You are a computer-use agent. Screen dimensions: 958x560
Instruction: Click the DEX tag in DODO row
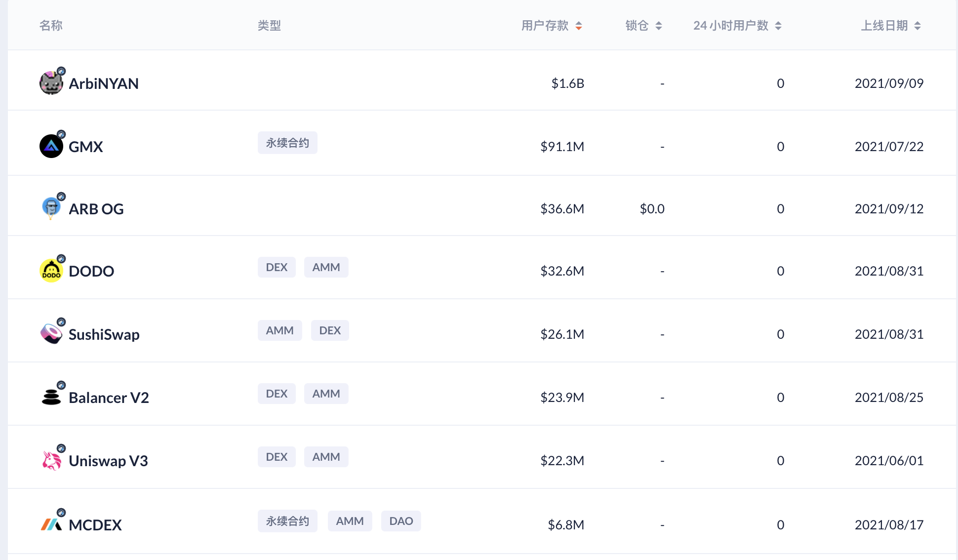point(276,267)
